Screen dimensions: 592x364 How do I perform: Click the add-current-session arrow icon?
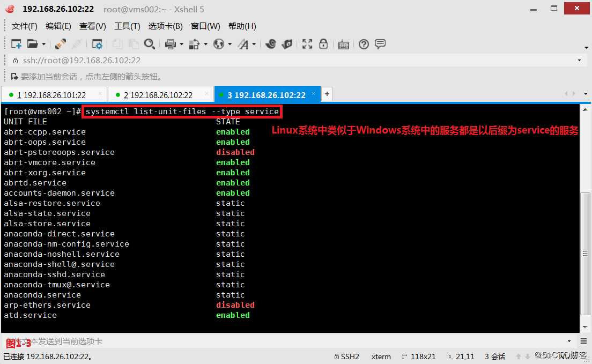(14, 77)
